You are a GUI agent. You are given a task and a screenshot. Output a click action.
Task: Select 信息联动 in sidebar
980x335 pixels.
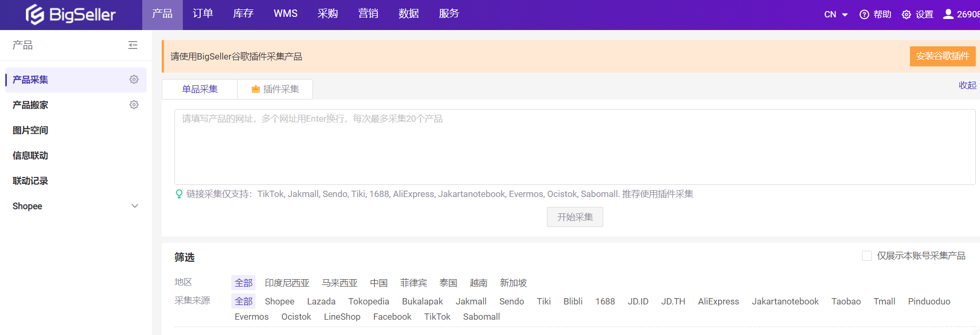(x=31, y=155)
